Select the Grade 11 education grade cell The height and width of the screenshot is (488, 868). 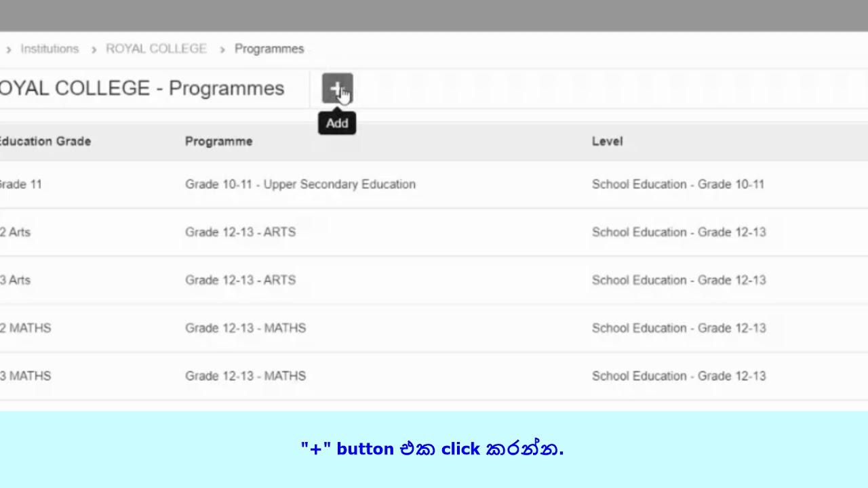(x=21, y=184)
